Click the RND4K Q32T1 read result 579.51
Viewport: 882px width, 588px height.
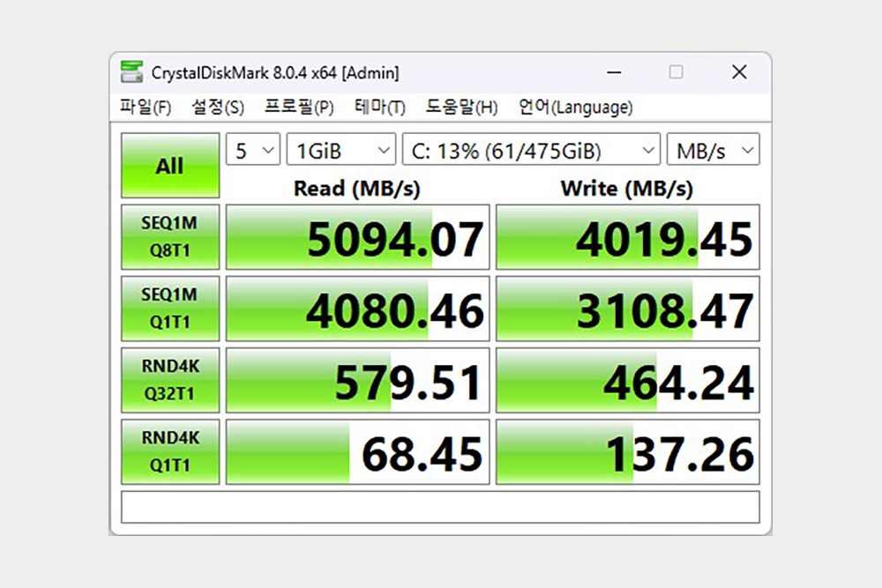[358, 379]
